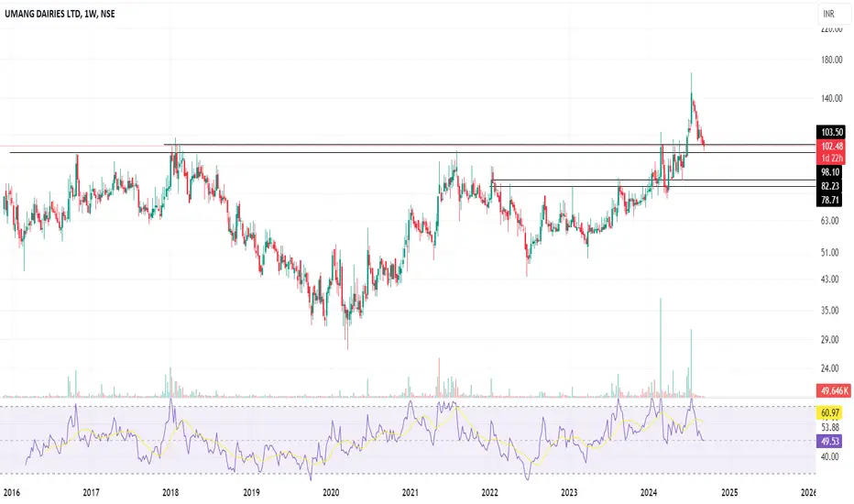Click the 2024 time axis label
The image size is (854, 504).
coord(649,493)
